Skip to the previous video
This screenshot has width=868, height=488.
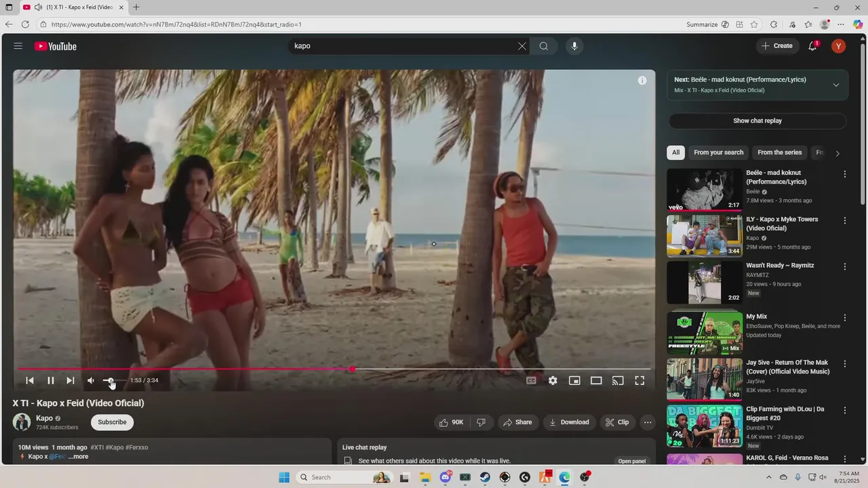point(30,380)
